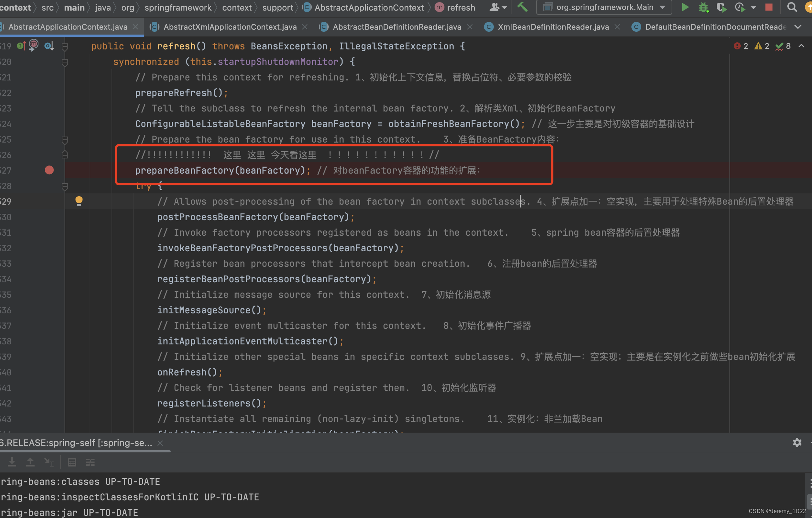
Task: Click the yellow intention lightbulb
Action: [79, 201]
